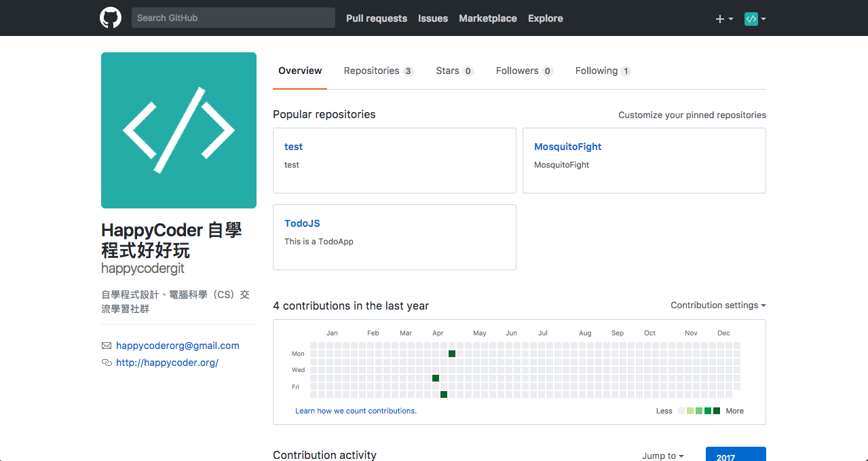Click the GitHub octocat logo
Screen dimensions: 868x461
[110, 18]
